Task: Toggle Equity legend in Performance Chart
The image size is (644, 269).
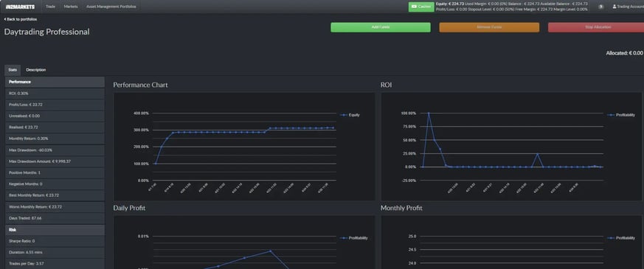Action: [x=350, y=115]
